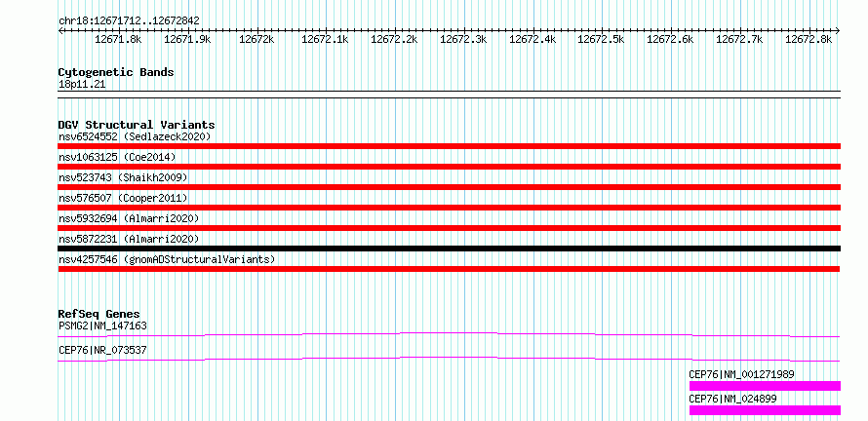Select variant label nsv523743 (Shaikh2009)
The image size is (868, 421).
tap(123, 177)
